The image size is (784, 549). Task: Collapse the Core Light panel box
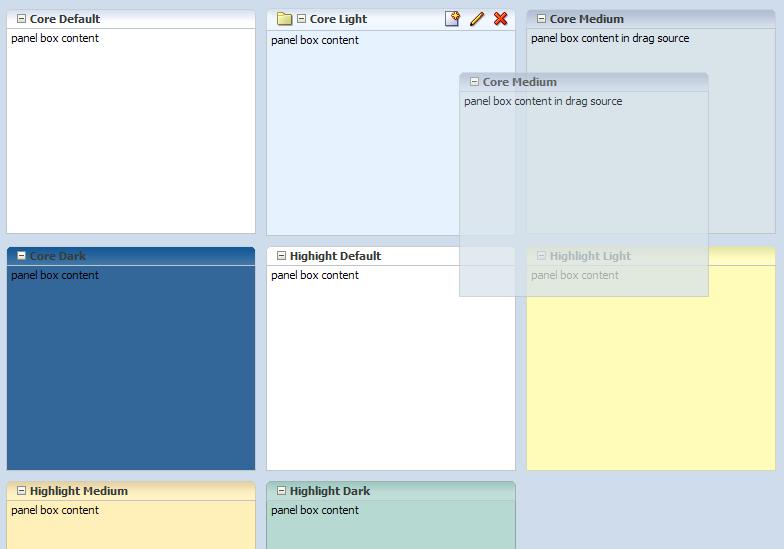click(x=301, y=19)
